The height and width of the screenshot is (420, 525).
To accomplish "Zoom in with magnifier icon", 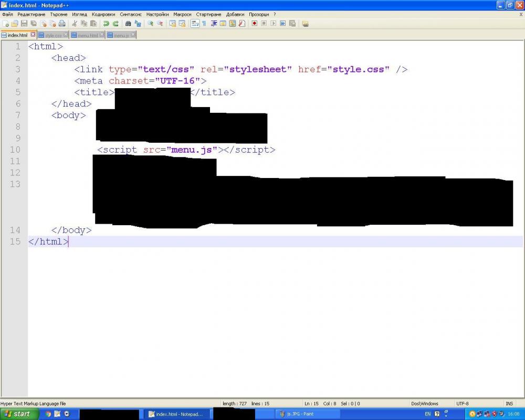I will (x=150, y=24).
